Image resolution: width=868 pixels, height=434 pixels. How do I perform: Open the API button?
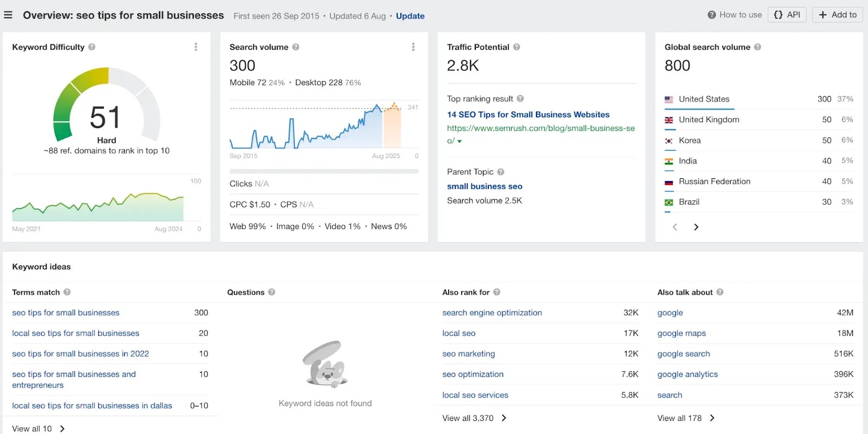tap(787, 15)
